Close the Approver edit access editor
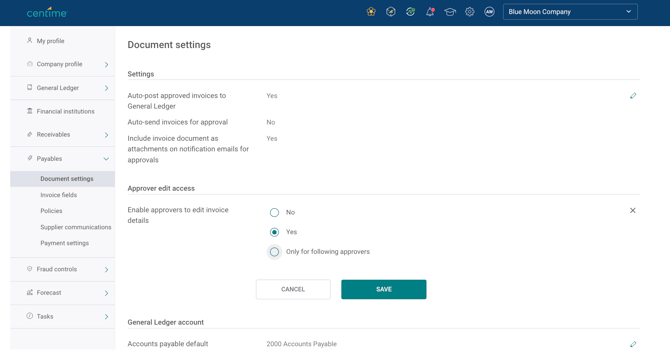 click(632, 210)
